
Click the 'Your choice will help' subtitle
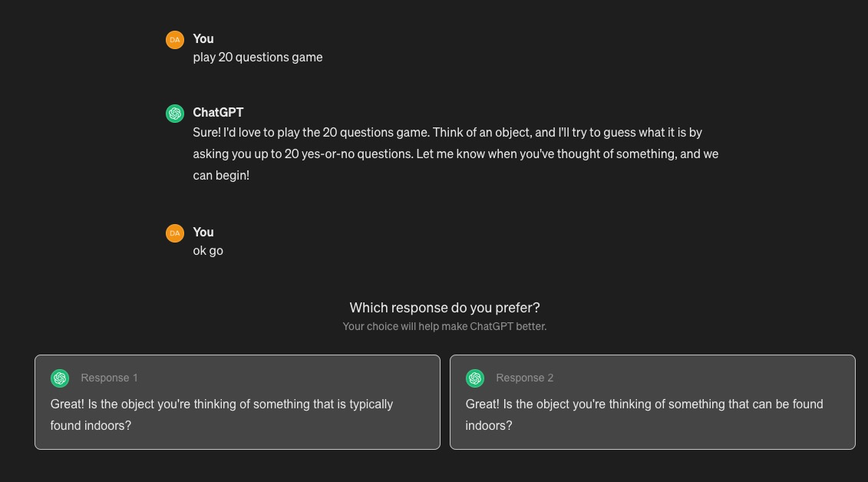point(444,326)
